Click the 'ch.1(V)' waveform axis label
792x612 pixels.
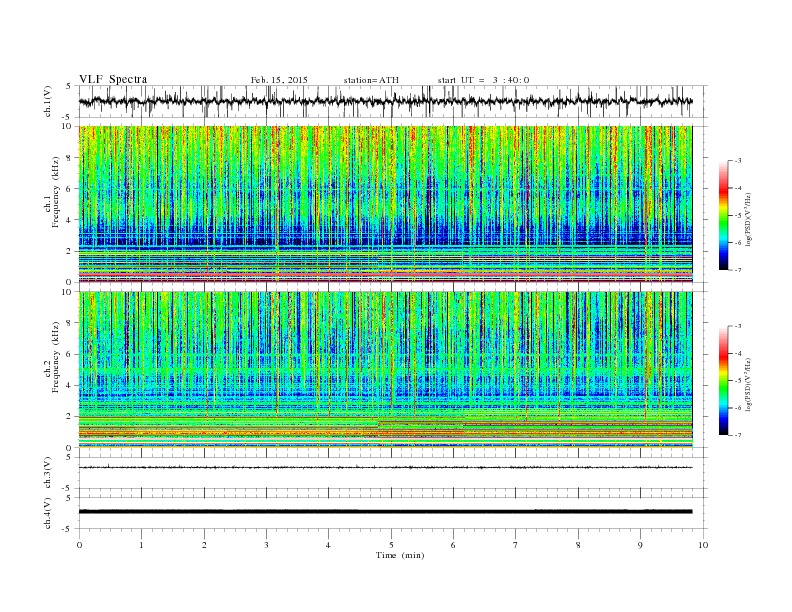[x=48, y=101]
